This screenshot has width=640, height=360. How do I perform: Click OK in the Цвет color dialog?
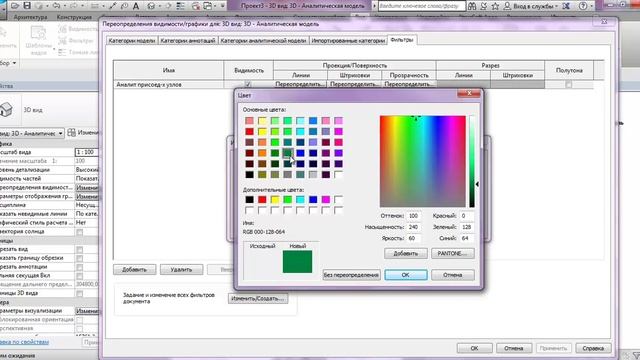coord(406,275)
